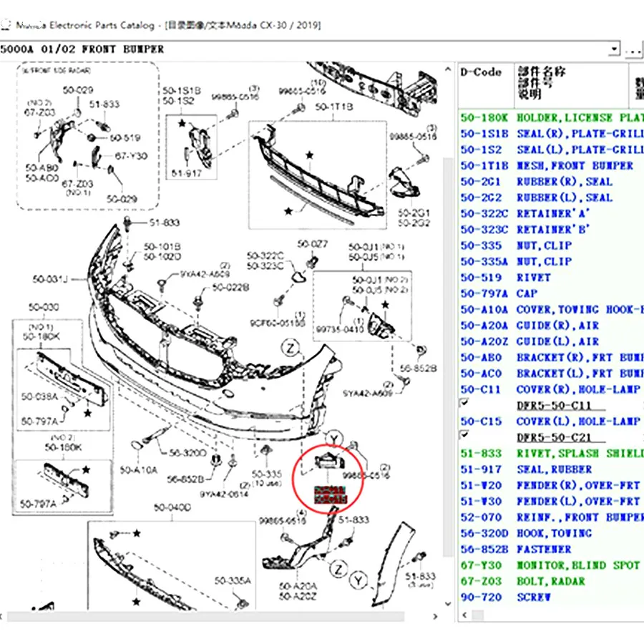Click the 部件名称 column header
This screenshot has width=644, height=644.
coord(571,85)
